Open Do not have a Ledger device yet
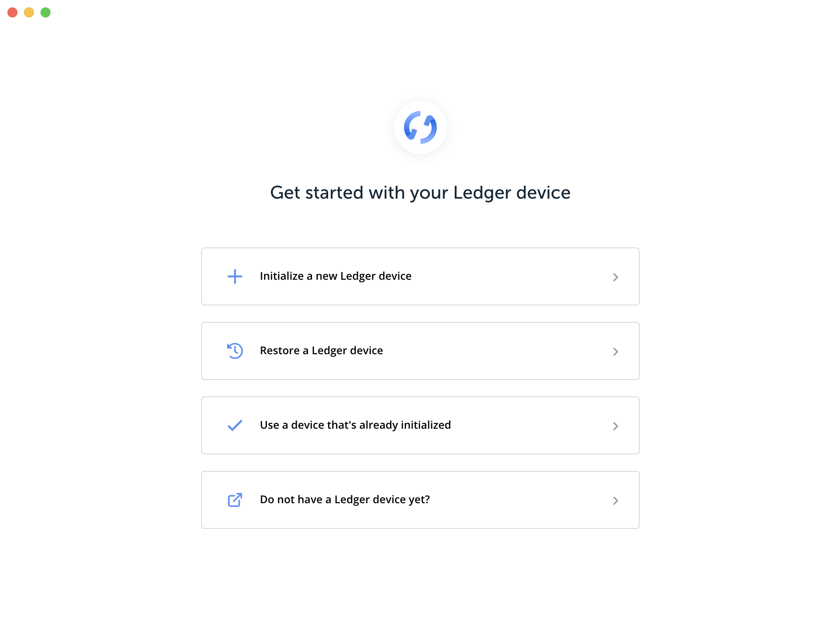Screen dimensions: 840x629 coord(420,499)
